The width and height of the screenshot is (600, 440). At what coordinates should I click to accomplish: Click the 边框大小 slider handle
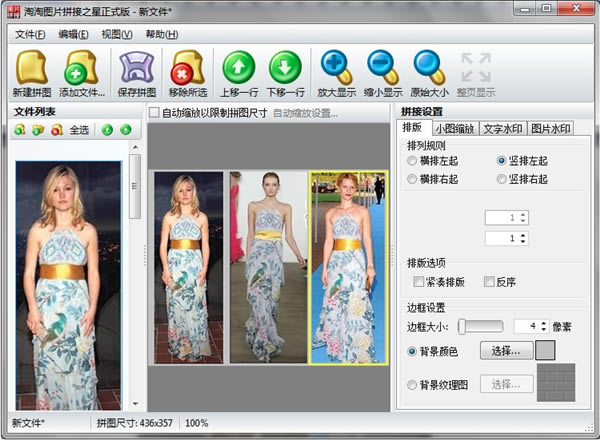click(x=461, y=326)
